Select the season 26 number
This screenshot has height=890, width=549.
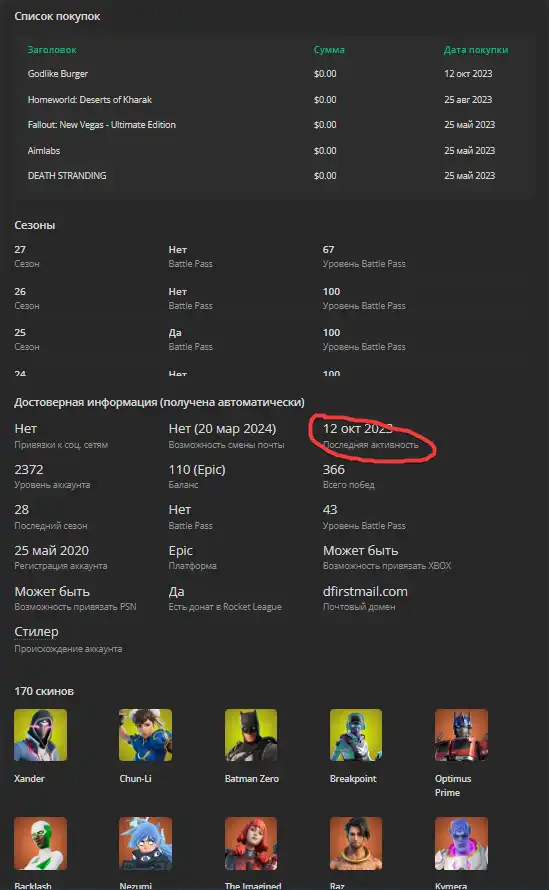tap(20, 292)
